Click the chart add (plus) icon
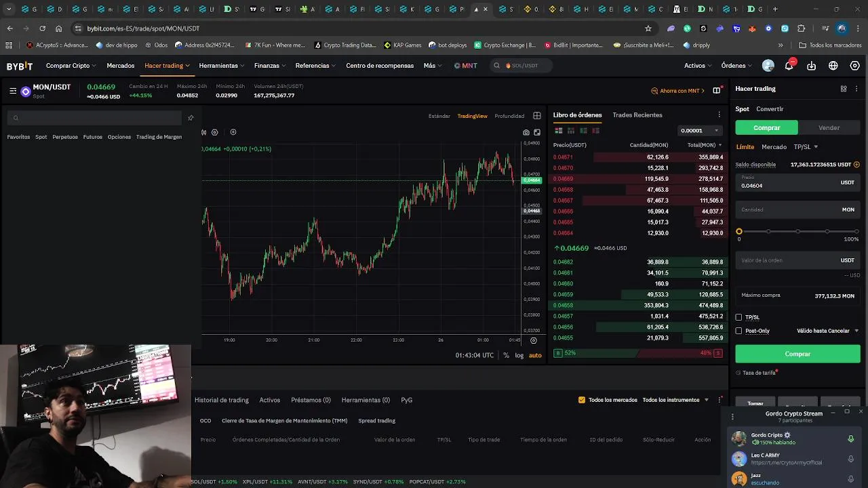This screenshot has height=488, width=868. (233, 132)
